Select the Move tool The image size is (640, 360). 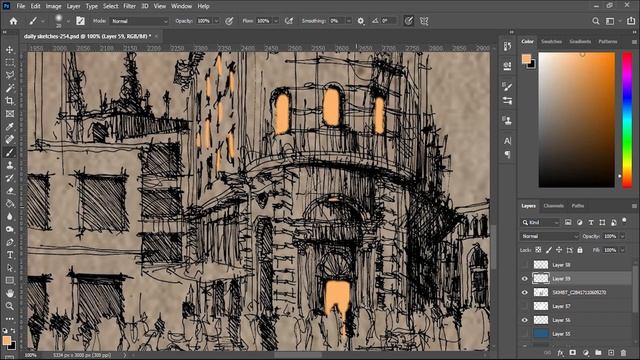coord(10,49)
